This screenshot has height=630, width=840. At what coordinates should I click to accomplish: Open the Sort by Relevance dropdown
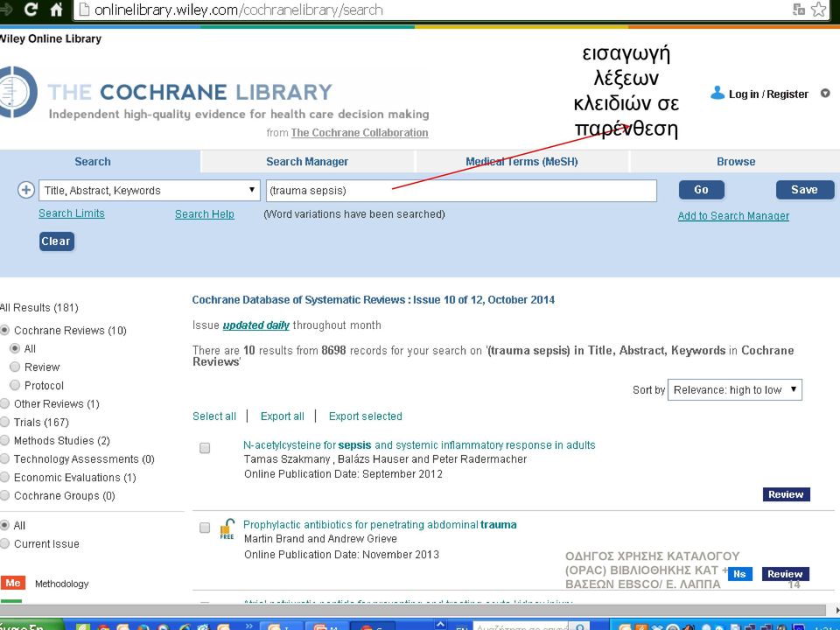coord(734,390)
